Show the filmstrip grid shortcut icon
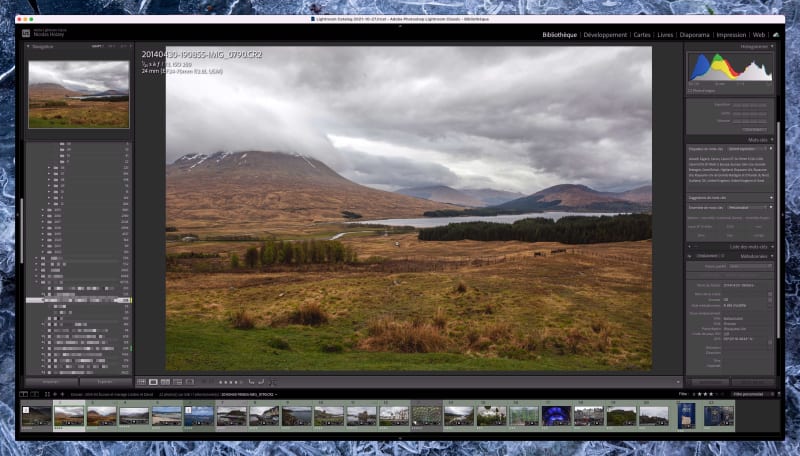The image size is (800, 456). pos(47,394)
